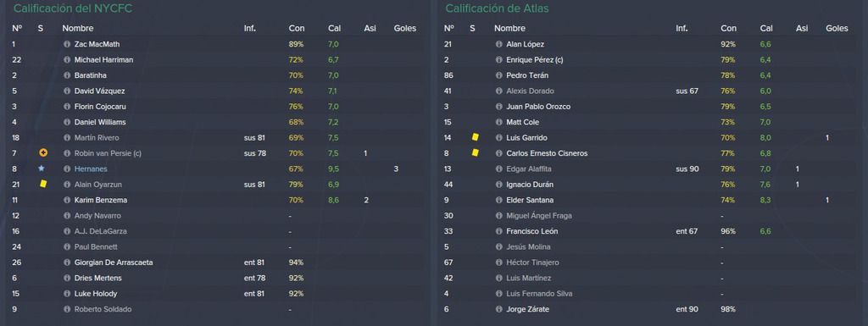Viewport: 868px width, 326px height.
Task: Click the yellow card icon for Alain Oyarzun
Action: (x=43, y=184)
